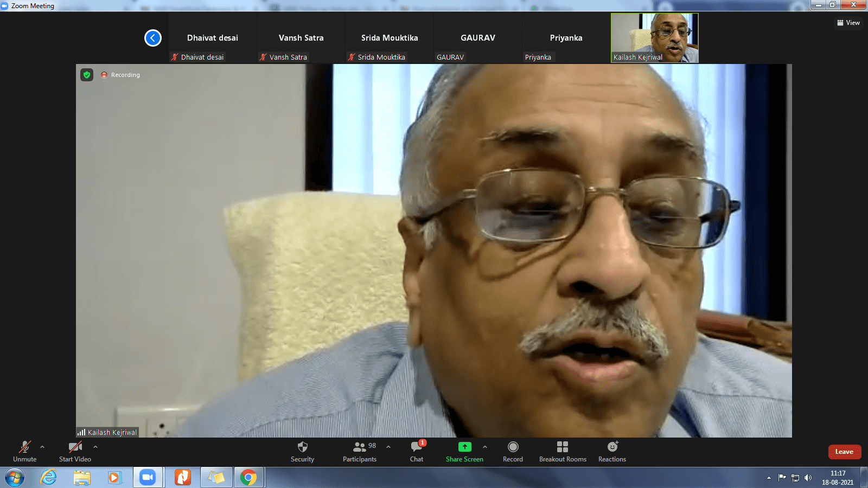
Task: Go to previous participants with blue arrow
Action: point(153,38)
